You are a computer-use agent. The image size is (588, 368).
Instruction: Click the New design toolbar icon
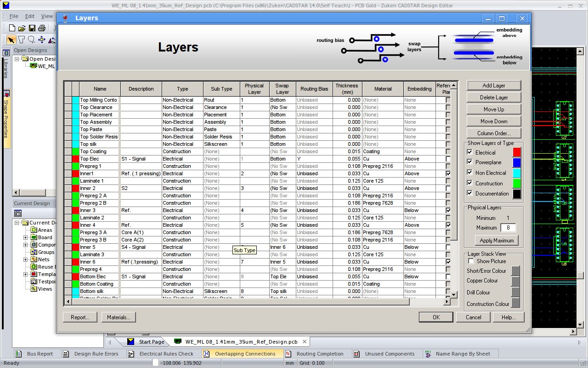[12, 28]
